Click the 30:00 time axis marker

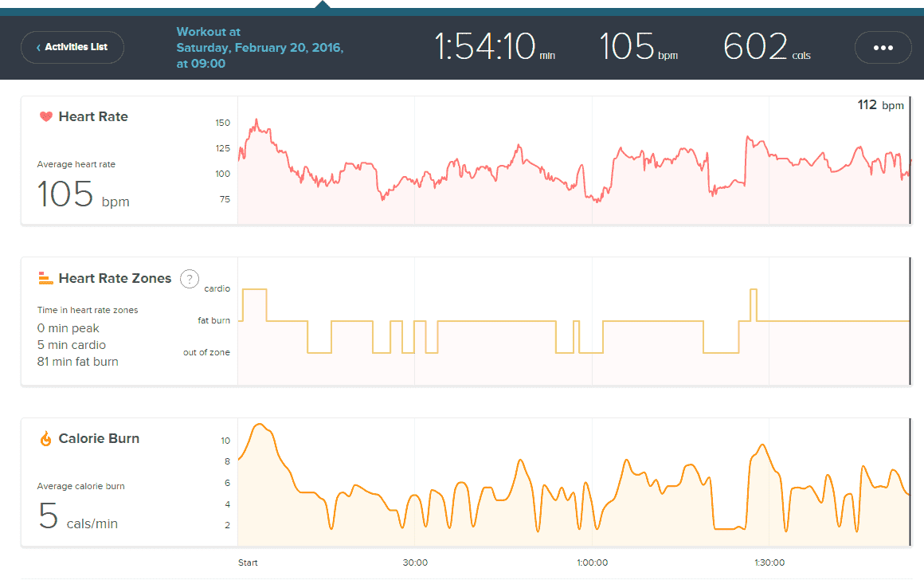[x=415, y=563]
